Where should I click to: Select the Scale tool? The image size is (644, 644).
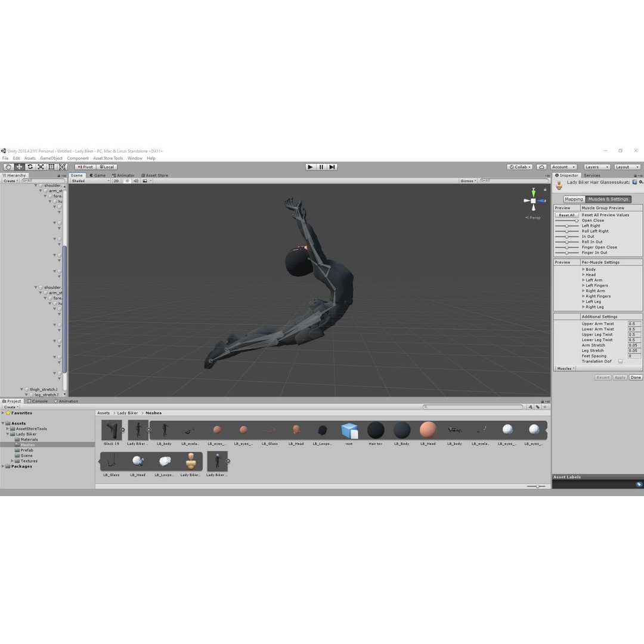coord(41,167)
